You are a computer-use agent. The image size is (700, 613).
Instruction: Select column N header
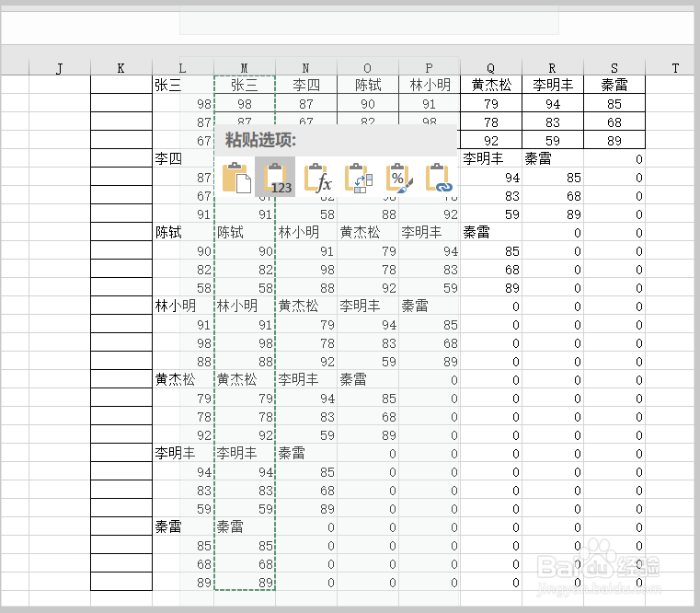click(x=305, y=68)
